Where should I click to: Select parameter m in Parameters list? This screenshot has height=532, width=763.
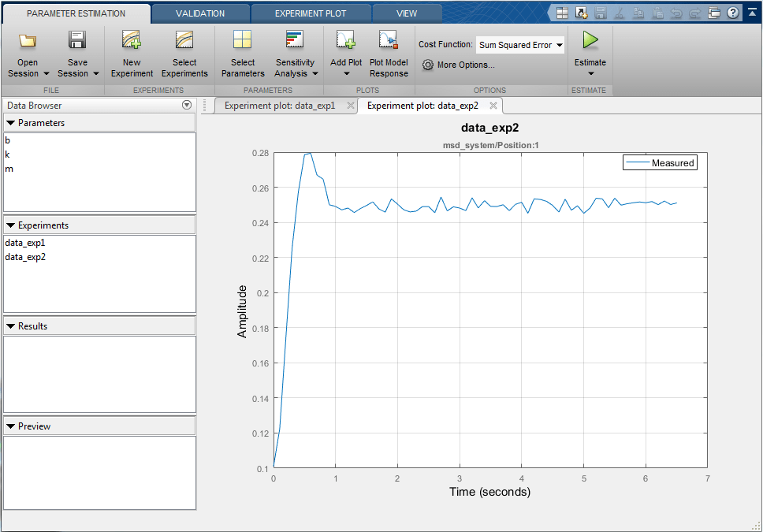[x=9, y=169]
